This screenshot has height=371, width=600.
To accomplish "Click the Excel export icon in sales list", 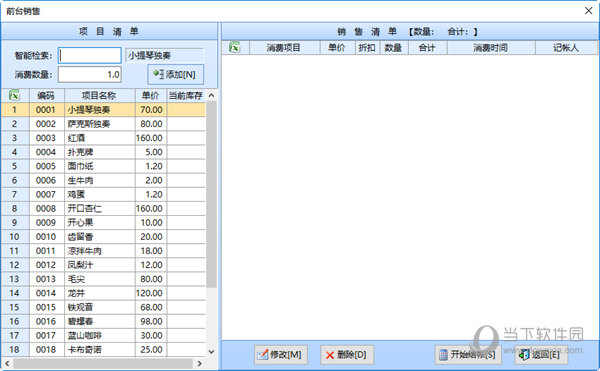I will pyautogui.click(x=235, y=47).
